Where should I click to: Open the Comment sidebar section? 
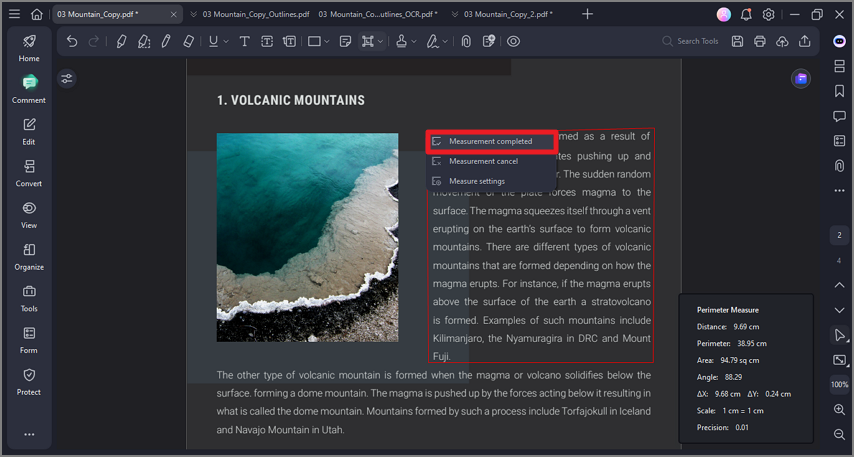[29, 90]
